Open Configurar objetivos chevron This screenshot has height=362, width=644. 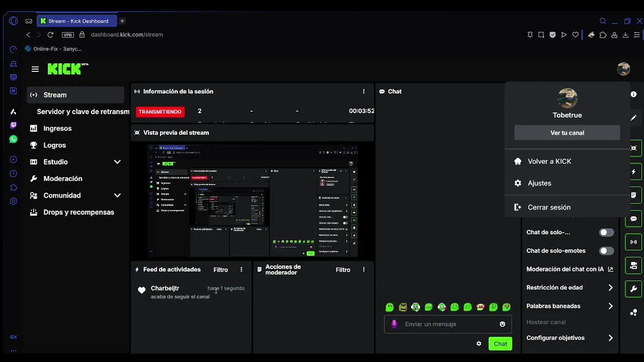[610, 338]
